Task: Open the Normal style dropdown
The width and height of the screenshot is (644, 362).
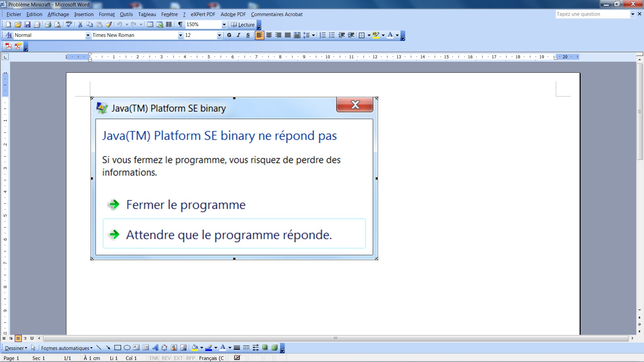Action: [88, 35]
